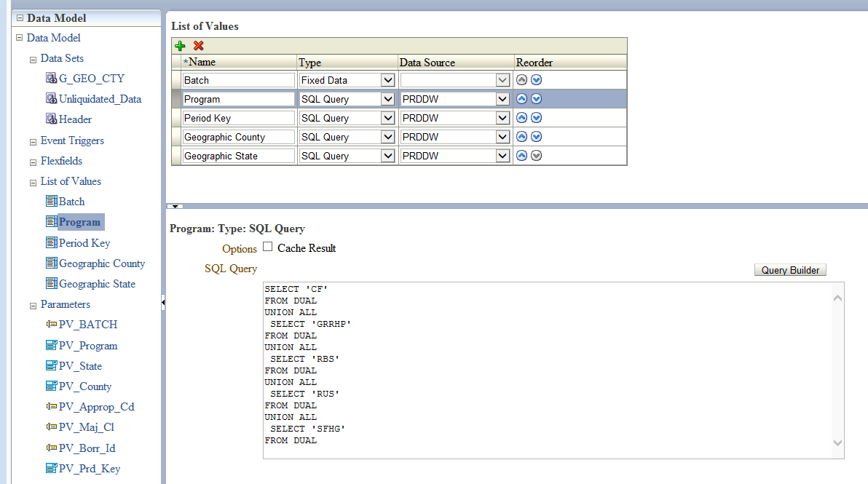Click the PV_Approp_Cd parameter icon
This screenshot has width=868, height=484.
(52, 407)
